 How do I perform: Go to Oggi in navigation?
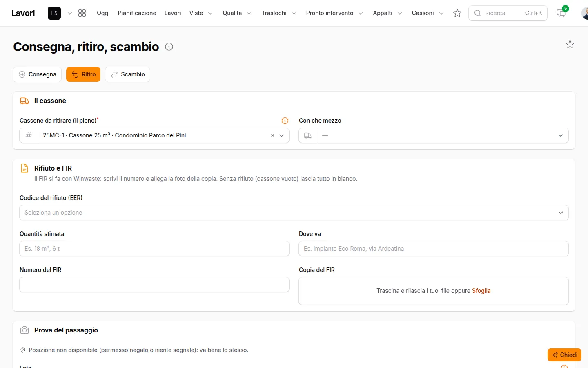click(103, 13)
